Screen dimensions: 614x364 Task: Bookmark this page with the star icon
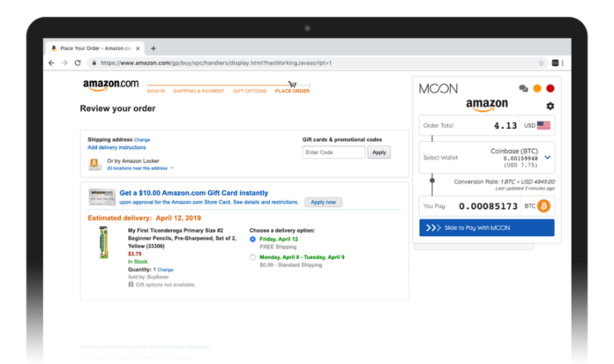click(541, 63)
